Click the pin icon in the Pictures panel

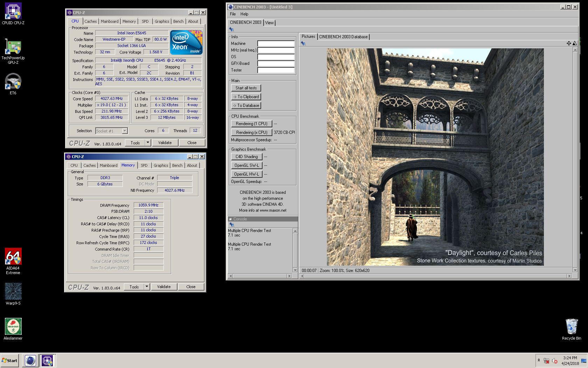(303, 43)
